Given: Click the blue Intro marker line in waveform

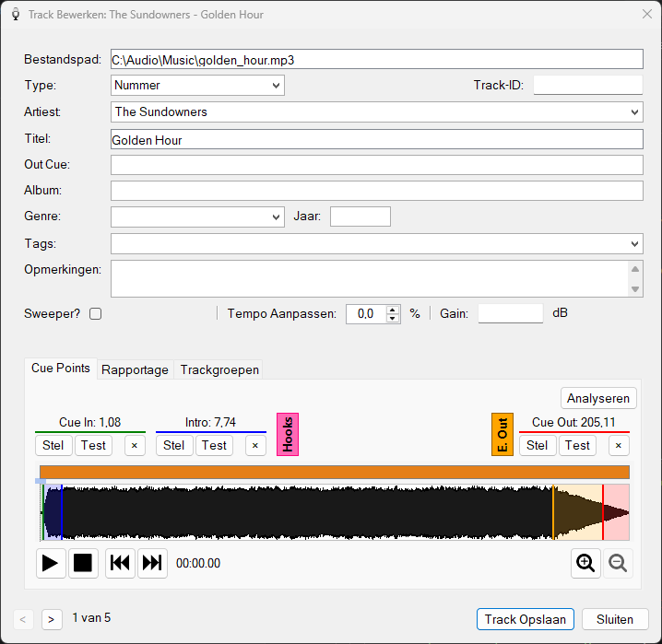Looking at the screenshot, I should coord(62,512).
